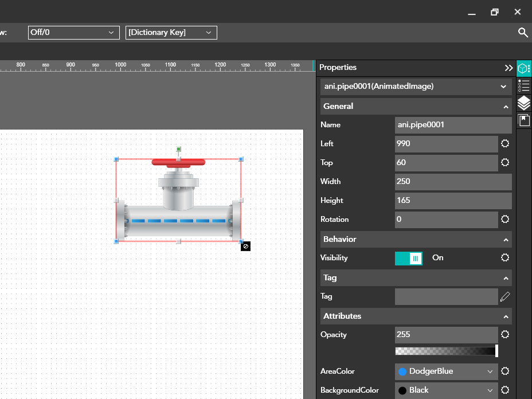Click the binding gear icon beside Left
This screenshot has width=532, height=399.
click(505, 144)
